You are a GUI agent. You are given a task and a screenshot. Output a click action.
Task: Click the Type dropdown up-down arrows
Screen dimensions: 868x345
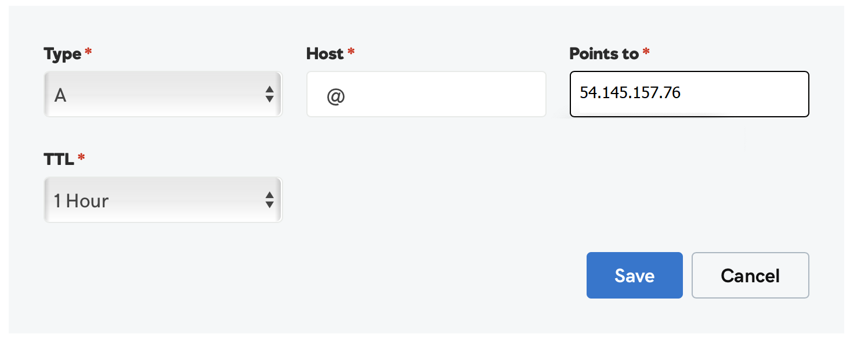click(269, 94)
